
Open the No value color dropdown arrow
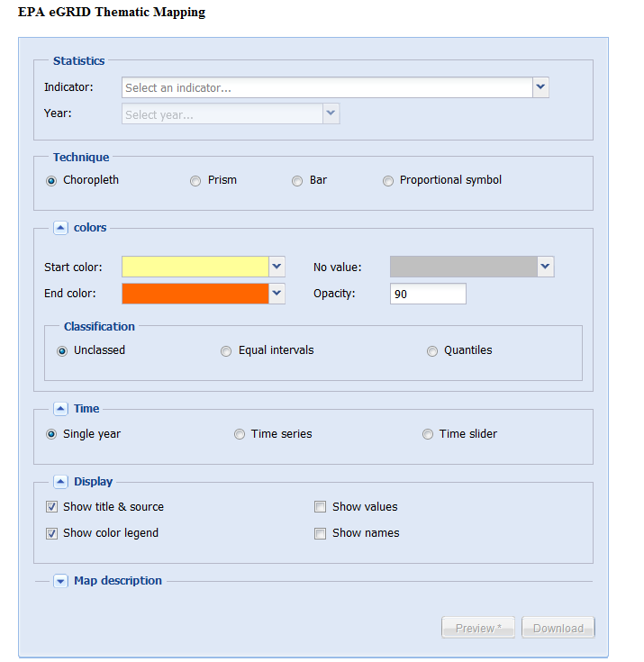point(546,267)
